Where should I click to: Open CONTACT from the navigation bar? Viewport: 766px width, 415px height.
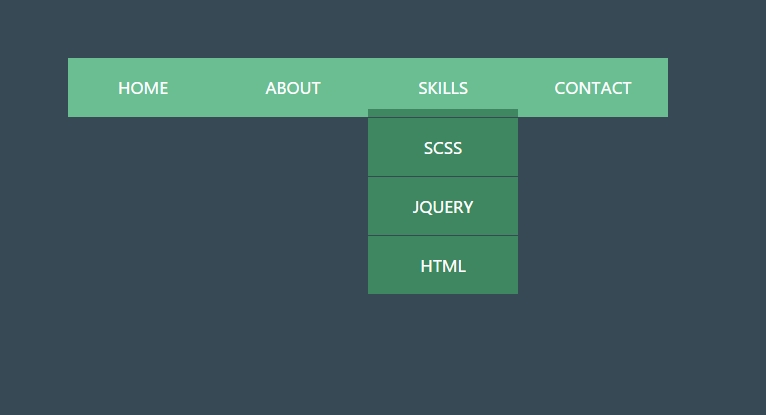pyautogui.click(x=593, y=88)
